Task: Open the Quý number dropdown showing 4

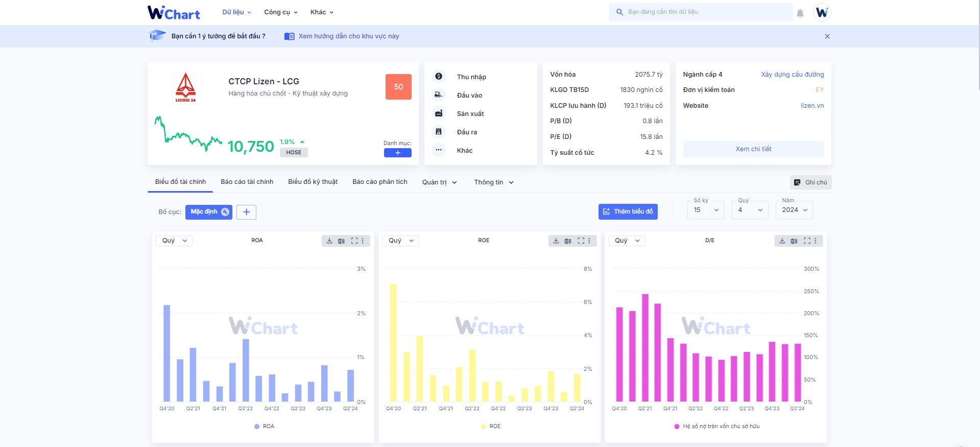Action: click(x=750, y=210)
